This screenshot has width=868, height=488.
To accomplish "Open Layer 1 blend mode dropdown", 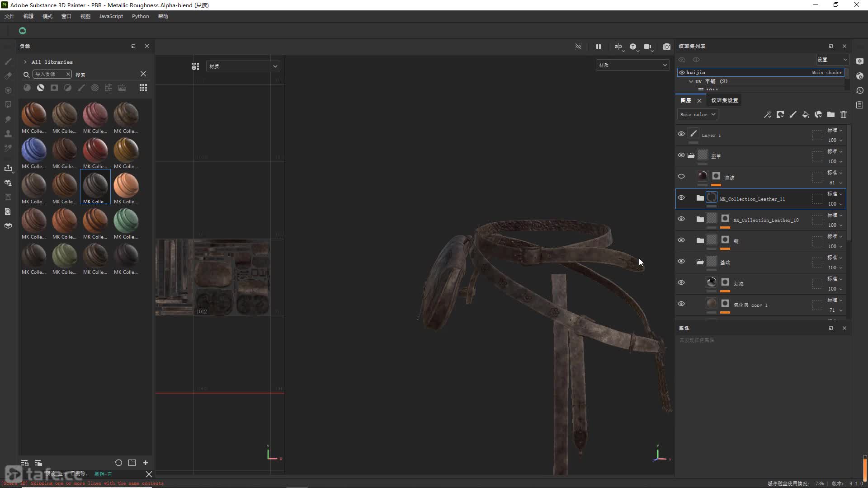I will tap(835, 130).
